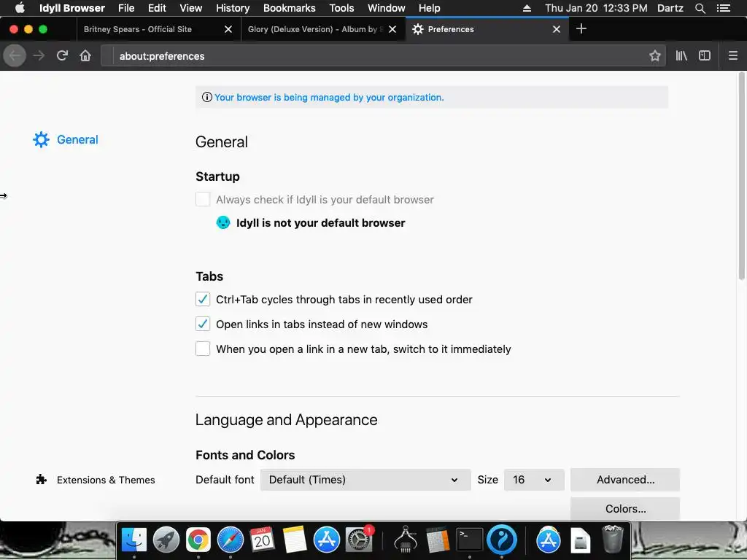
Task: Open Terminal from the Dock
Action: (x=470, y=540)
